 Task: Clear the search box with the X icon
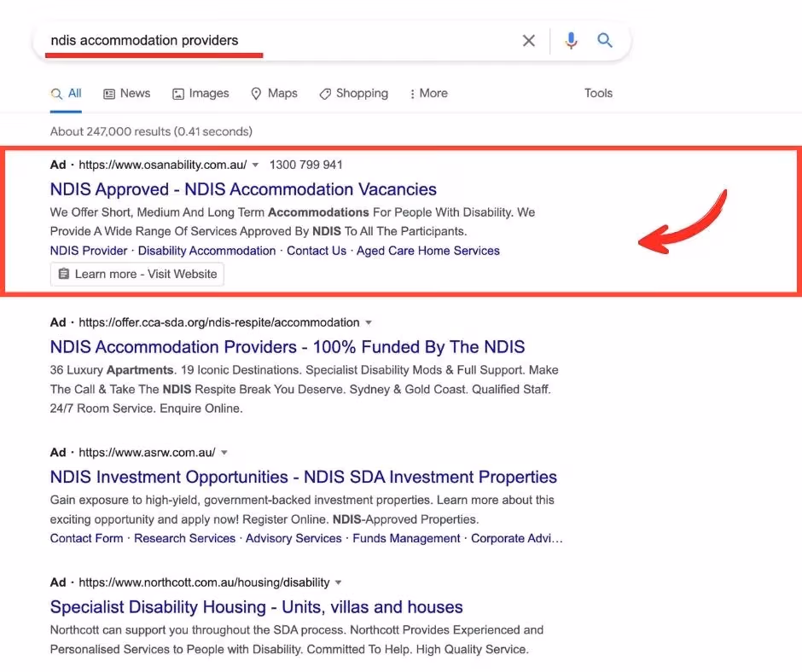pyautogui.click(x=529, y=40)
